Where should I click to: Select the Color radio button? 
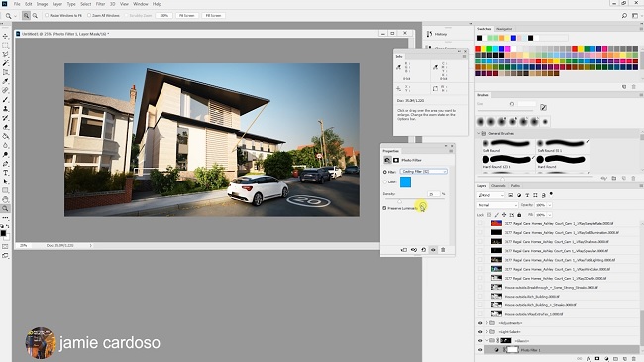385,181
